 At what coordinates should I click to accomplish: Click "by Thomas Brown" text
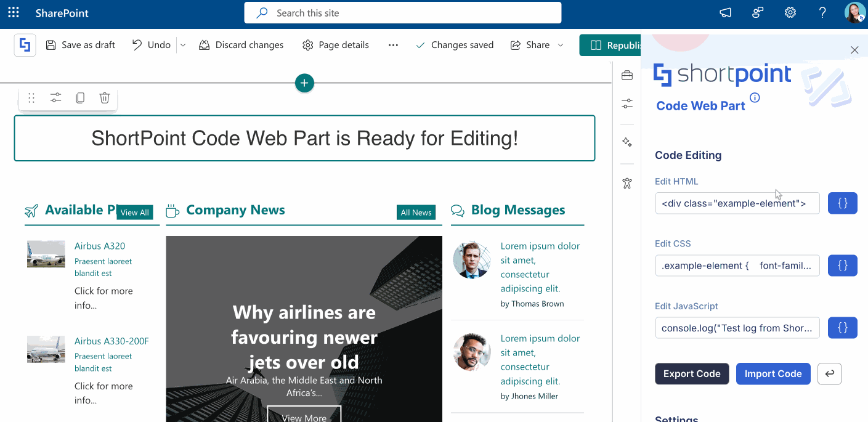pyautogui.click(x=532, y=304)
